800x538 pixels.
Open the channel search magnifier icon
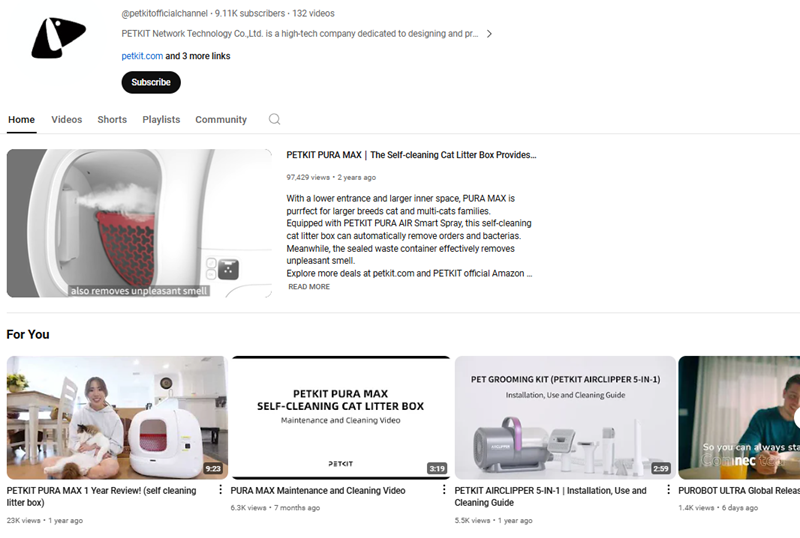tap(274, 119)
